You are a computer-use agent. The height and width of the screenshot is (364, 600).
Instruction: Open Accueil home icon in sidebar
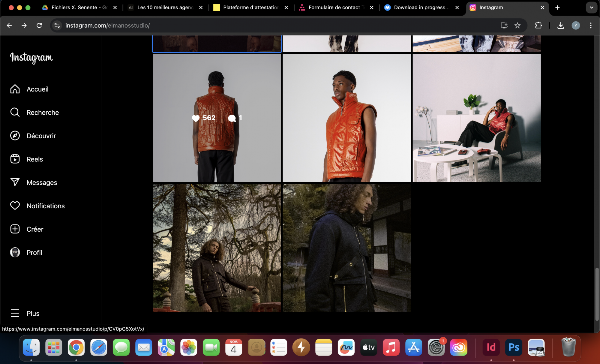tap(15, 89)
